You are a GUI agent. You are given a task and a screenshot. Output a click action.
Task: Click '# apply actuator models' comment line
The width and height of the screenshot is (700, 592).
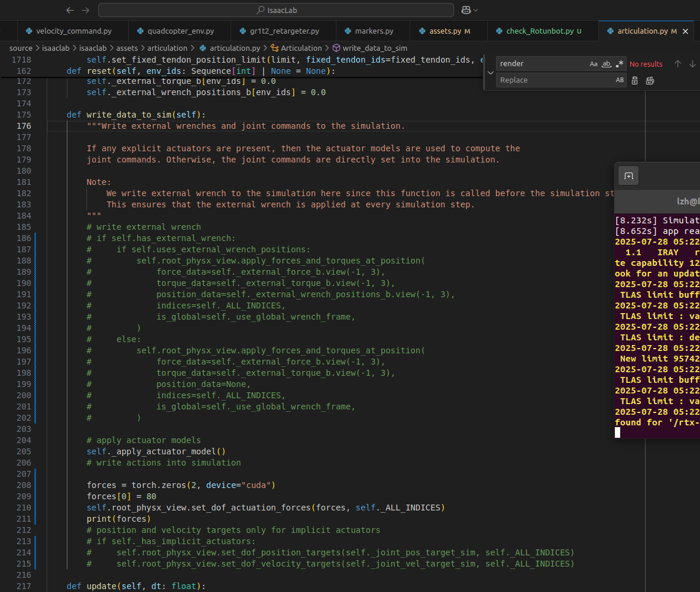click(144, 440)
